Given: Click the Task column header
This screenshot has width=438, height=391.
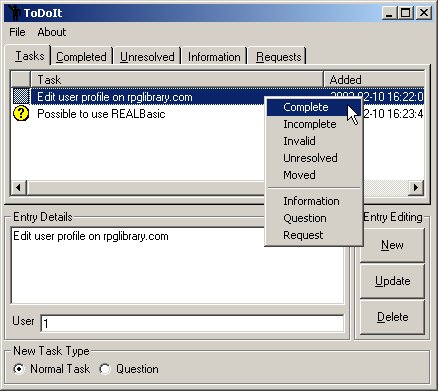Looking at the screenshot, I should pyautogui.click(x=177, y=80).
